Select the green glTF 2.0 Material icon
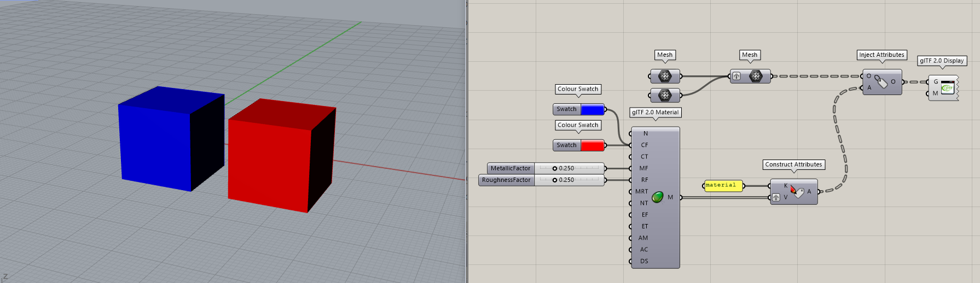Screen dimensions: 980x283 pos(657,197)
